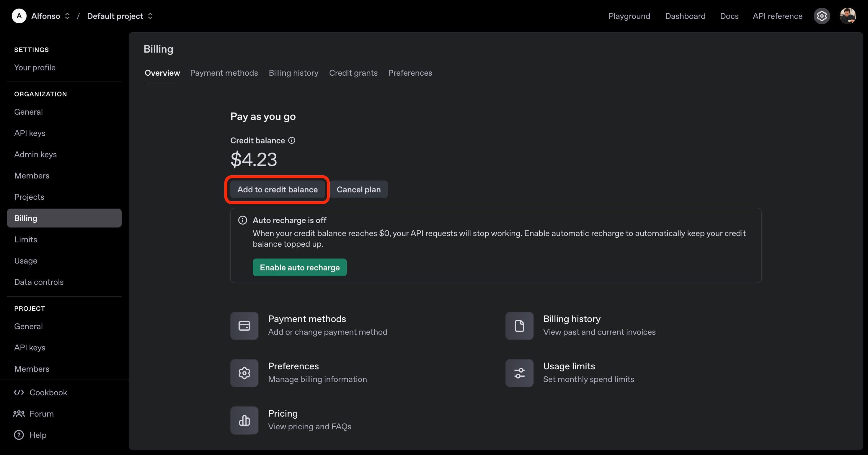Click Cancel plan
The image size is (868, 455).
click(358, 189)
